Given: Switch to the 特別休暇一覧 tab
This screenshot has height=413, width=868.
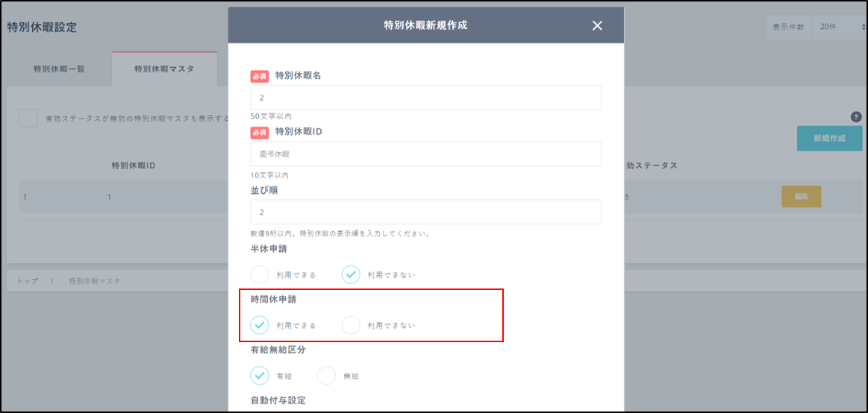Looking at the screenshot, I should tap(59, 69).
